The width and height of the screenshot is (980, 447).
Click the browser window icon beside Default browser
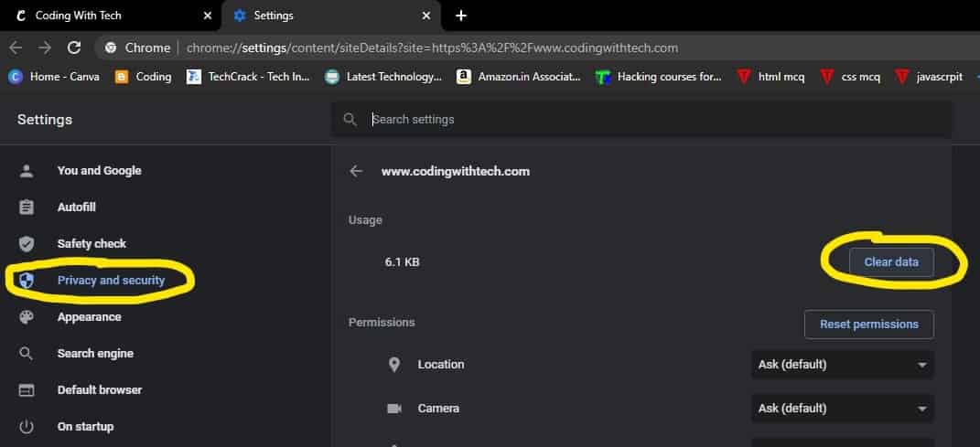(x=27, y=390)
